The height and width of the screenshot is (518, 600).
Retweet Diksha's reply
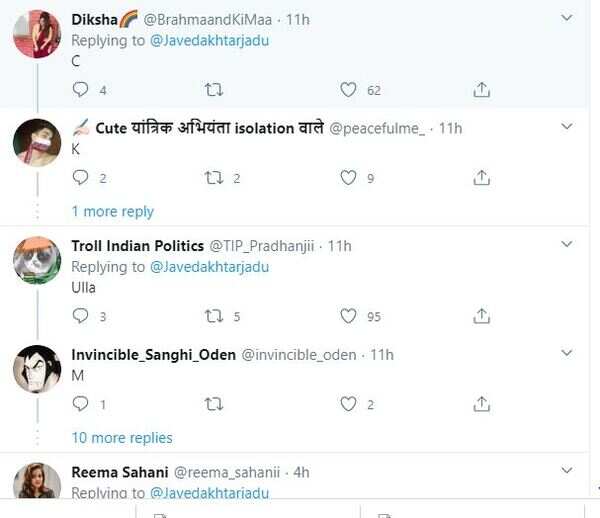(213, 90)
